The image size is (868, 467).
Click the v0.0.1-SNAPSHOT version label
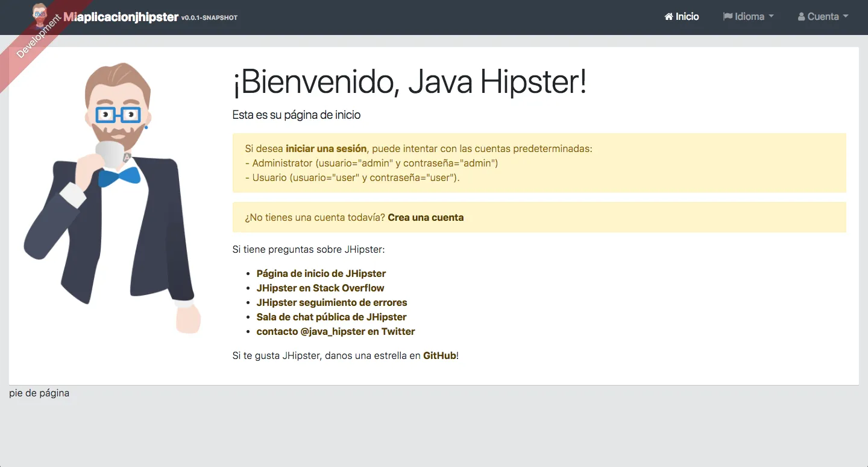coord(209,18)
